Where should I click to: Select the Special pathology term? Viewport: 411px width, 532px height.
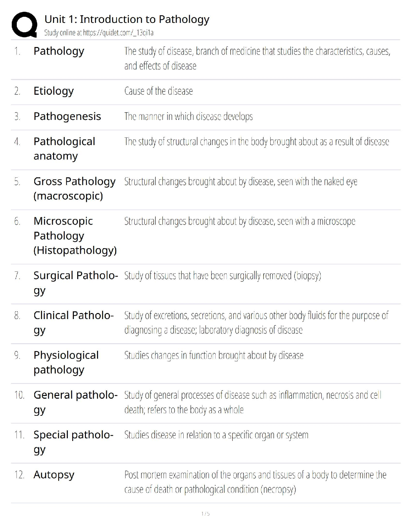pyautogui.click(x=73, y=442)
